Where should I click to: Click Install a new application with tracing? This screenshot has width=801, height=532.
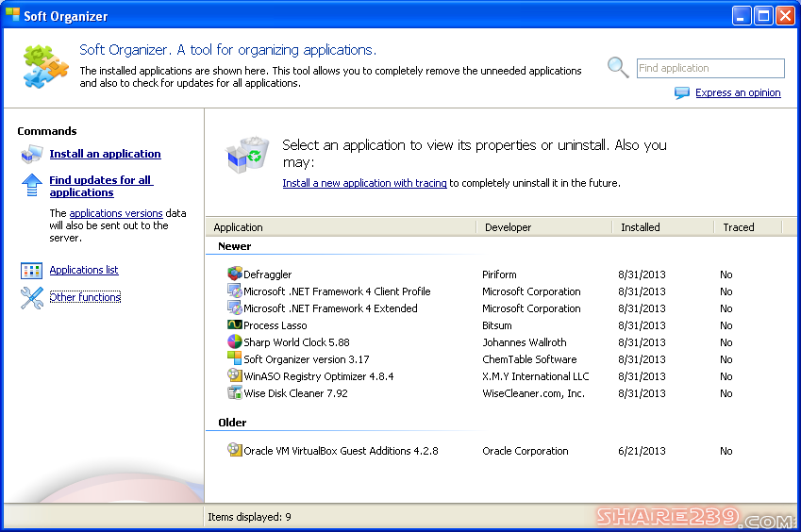click(x=365, y=183)
